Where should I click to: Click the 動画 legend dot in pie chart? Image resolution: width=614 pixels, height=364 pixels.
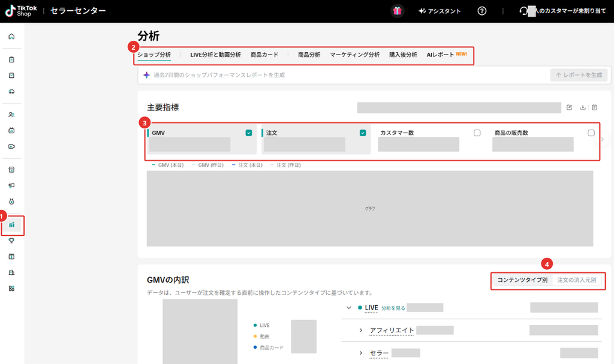point(255,336)
